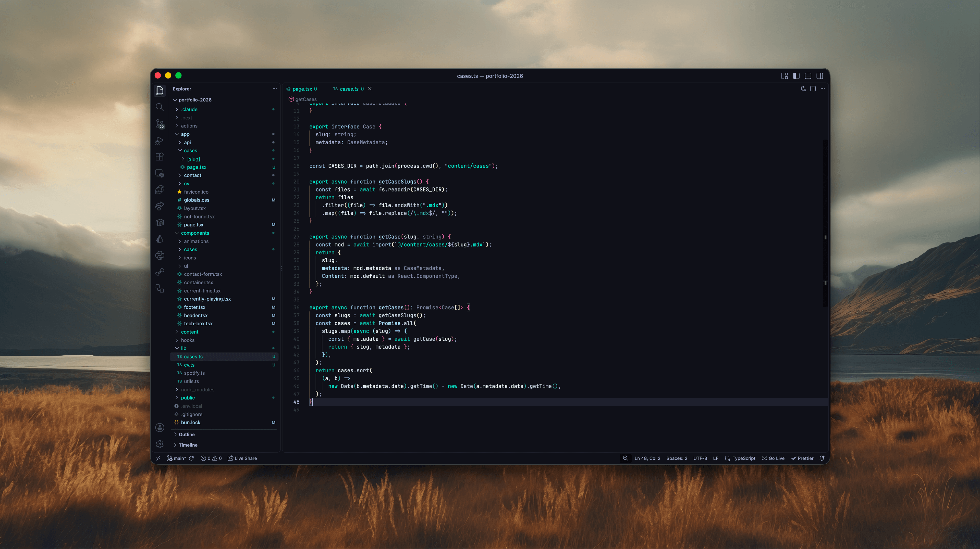
Task: Open notifications bell in status bar
Action: (x=822, y=458)
